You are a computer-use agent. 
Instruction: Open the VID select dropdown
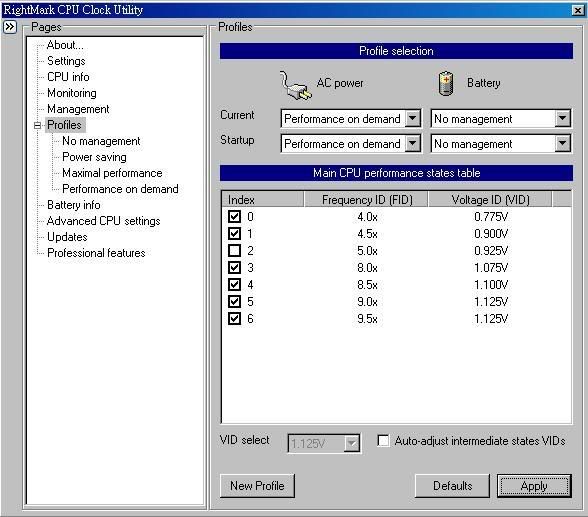[351, 444]
